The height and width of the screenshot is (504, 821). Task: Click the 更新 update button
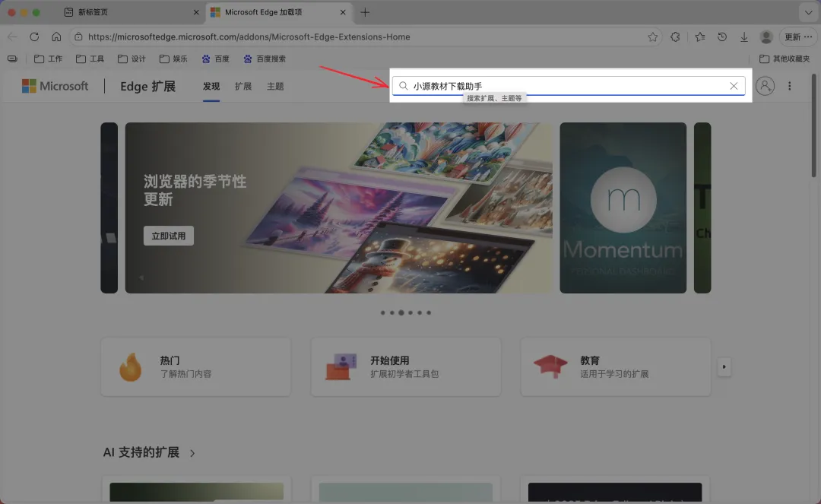(x=798, y=36)
